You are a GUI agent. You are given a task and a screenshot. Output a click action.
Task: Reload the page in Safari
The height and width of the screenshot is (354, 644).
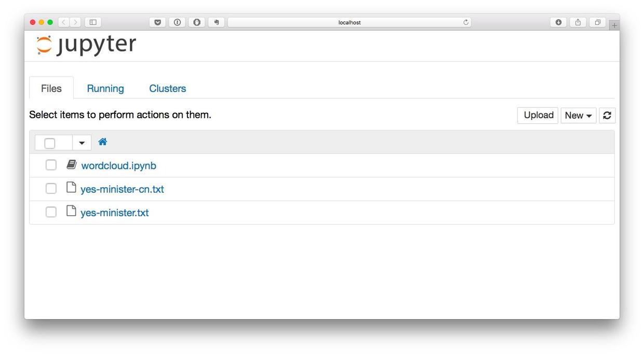click(x=466, y=22)
